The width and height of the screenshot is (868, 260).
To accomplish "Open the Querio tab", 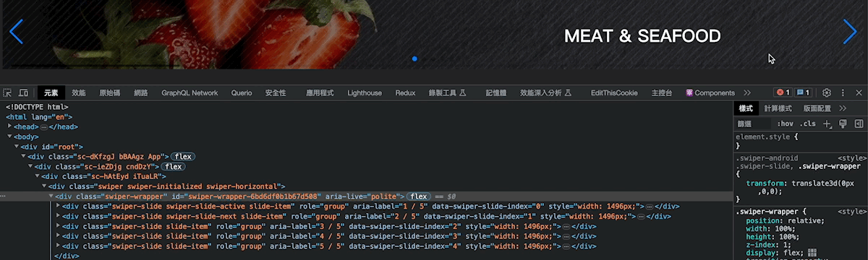I will 242,93.
